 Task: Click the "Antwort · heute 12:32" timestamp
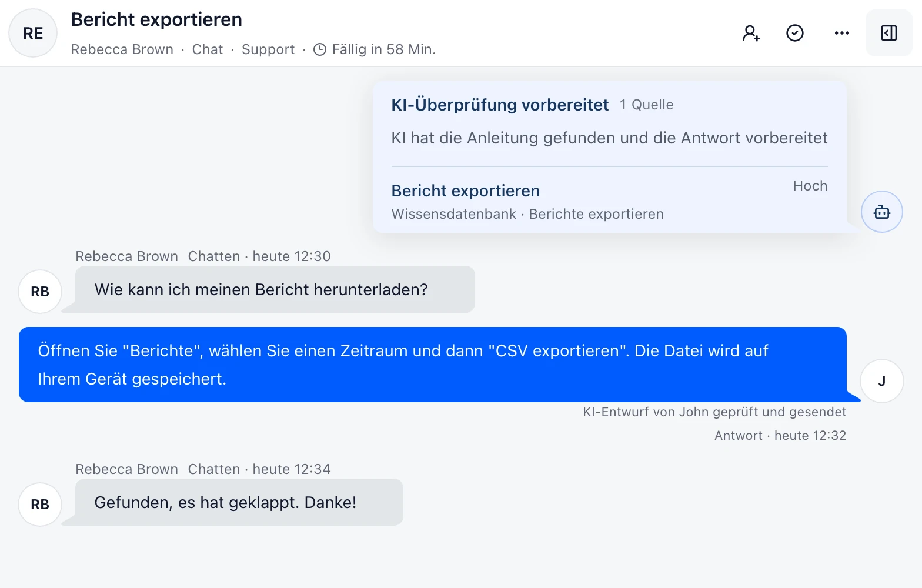pyautogui.click(x=780, y=436)
